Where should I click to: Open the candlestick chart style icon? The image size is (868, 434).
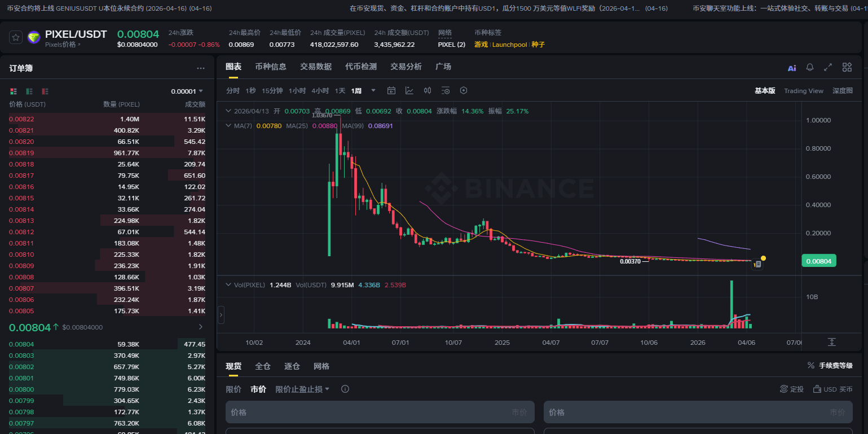[x=428, y=90]
